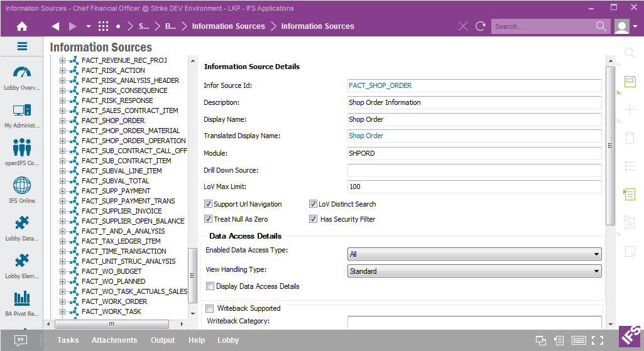This screenshot has height=351, width=644.
Task: Click the green save icon on right
Action: pyautogui.click(x=630, y=82)
